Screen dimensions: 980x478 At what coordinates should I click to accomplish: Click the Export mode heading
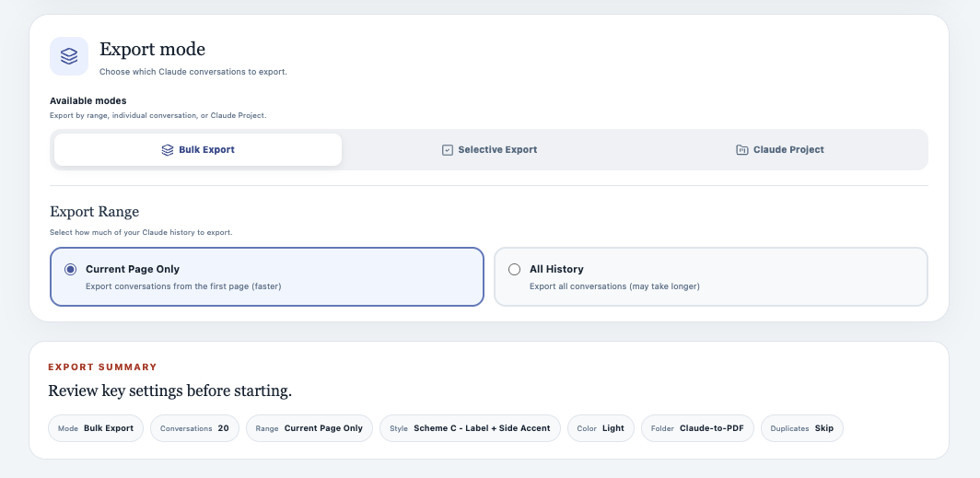pyautogui.click(x=153, y=50)
